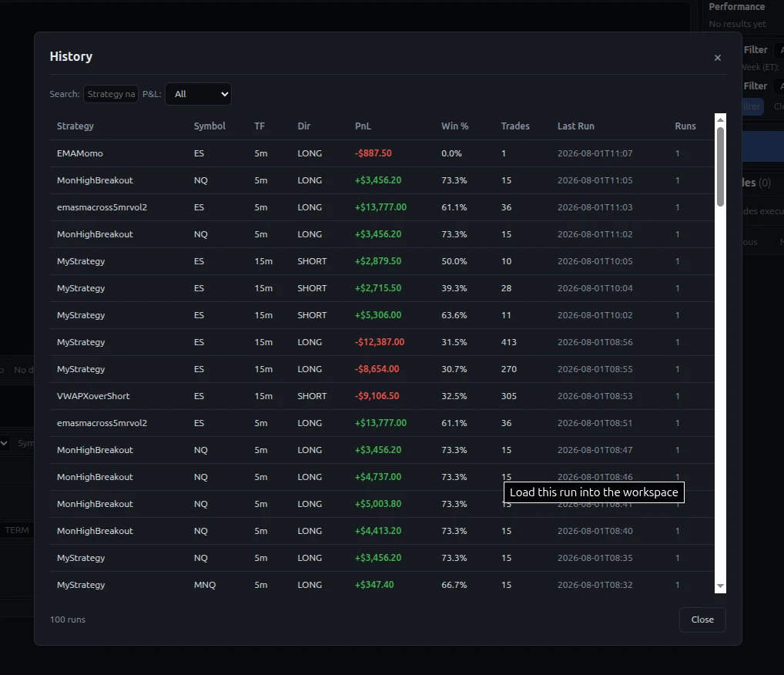Click the +$2,879.50 PnL cell
This screenshot has width=784, height=675.
pos(378,261)
